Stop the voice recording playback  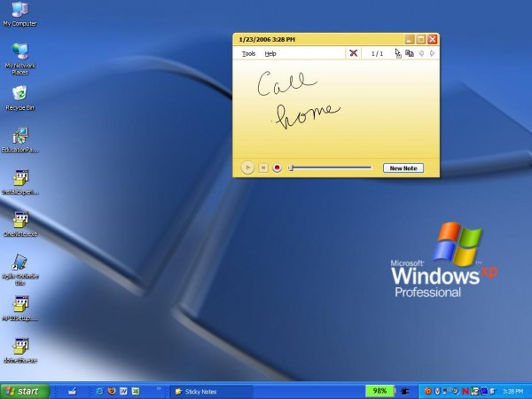[263, 168]
